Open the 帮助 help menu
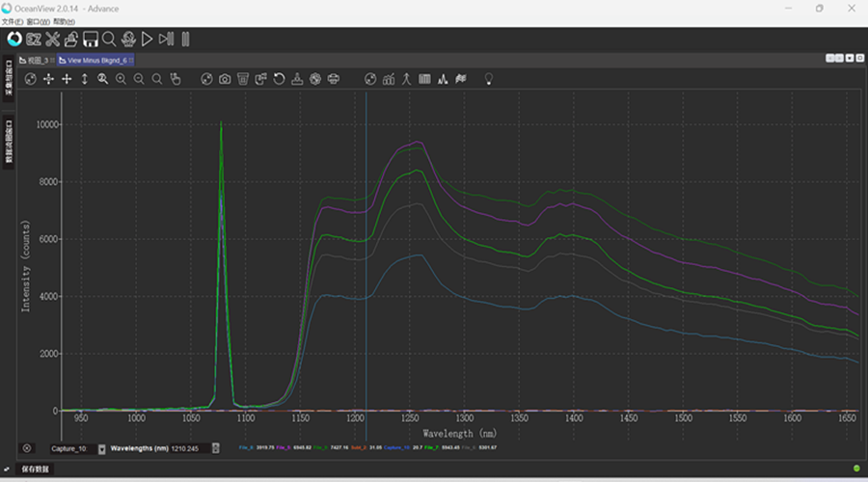 coord(64,21)
